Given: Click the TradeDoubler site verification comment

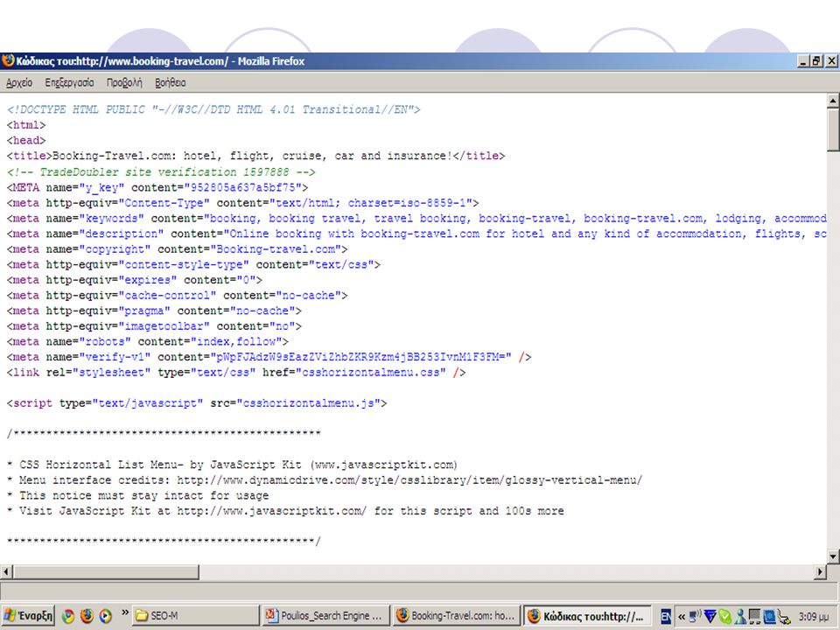Looking at the screenshot, I should [x=161, y=172].
